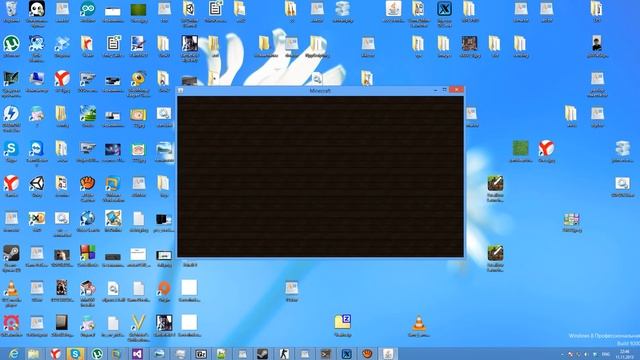
Task: Open the lower Minecraft launcher desktop icon
Action: (495, 253)
